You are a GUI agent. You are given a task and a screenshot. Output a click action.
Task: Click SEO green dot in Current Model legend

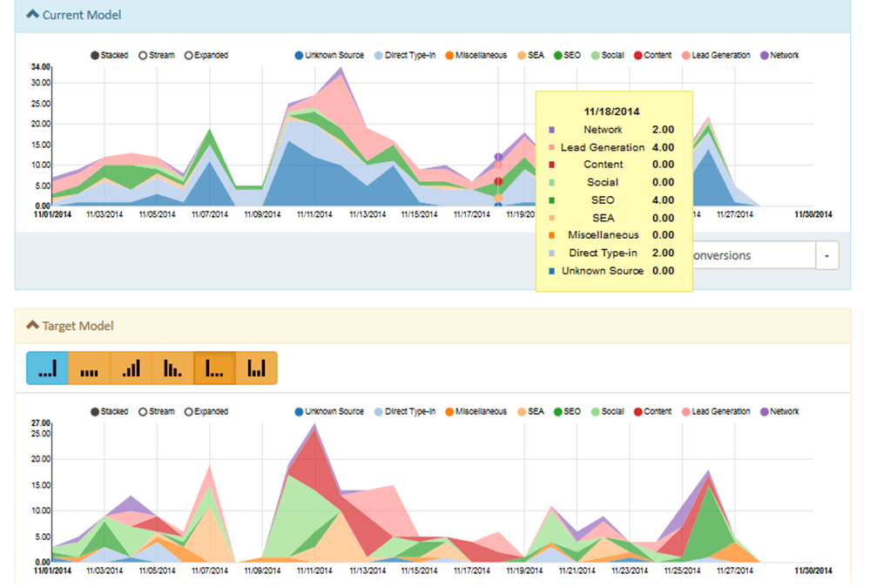(x=557, y=56)
